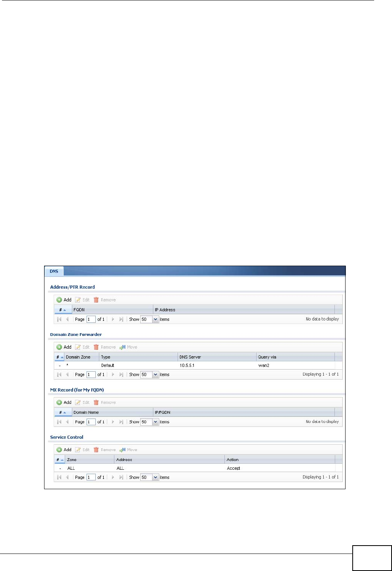The height and width of the screenshot is (571, 392).
Task: Click Remove in MX Record toolbar
Action: (104, 402)
